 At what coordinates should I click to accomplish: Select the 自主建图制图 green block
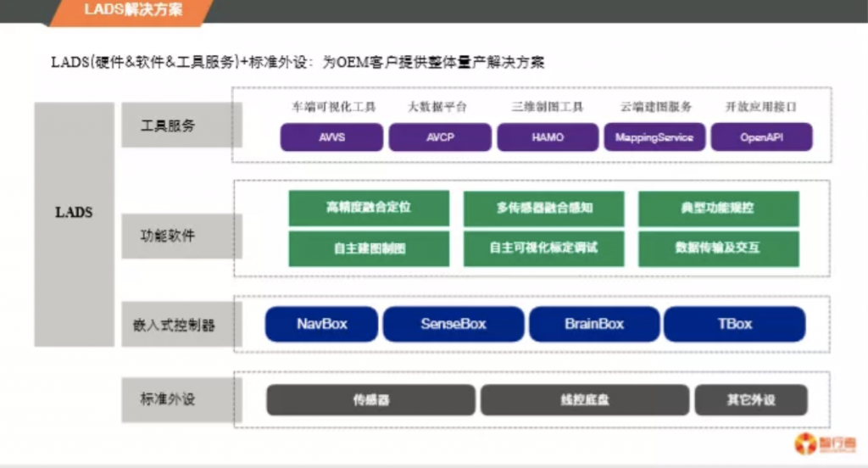point(369,248)
